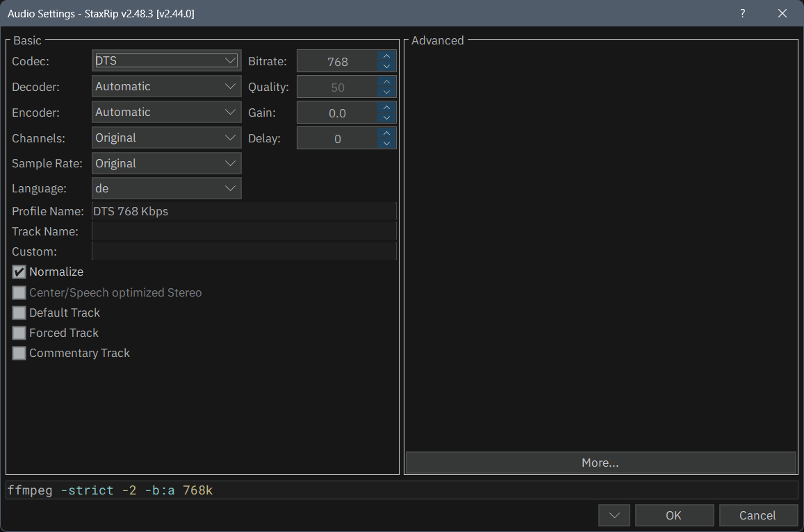Enable the Default Track checkbox
The height and width of the screenshot is (532, 804).
pyautogui.click(x=19, y=313)
